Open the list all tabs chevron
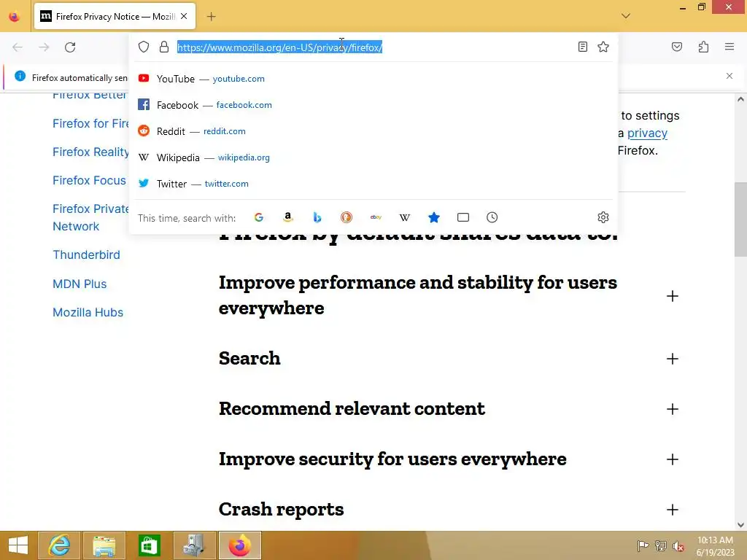 [626, 16]
